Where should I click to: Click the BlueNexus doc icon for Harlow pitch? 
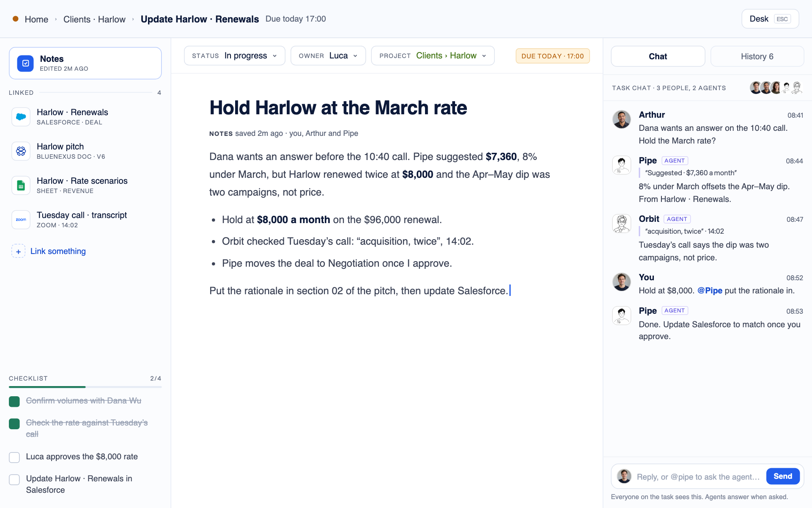coord(21,151)
